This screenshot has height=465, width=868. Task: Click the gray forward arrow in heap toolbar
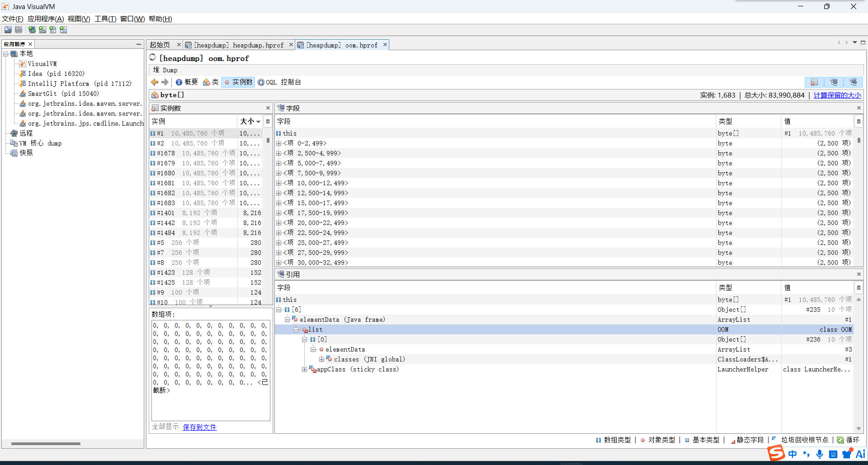click(x=165, y=82)
